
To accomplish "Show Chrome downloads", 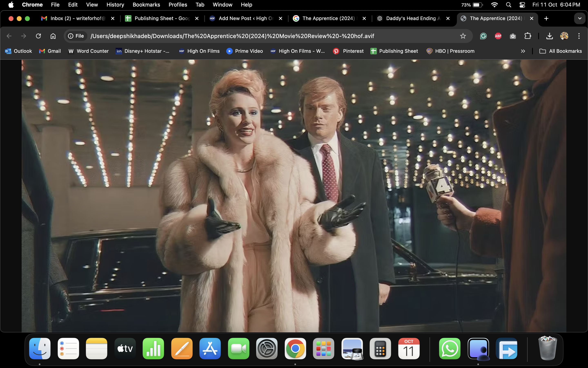I will tap(549, 36).
